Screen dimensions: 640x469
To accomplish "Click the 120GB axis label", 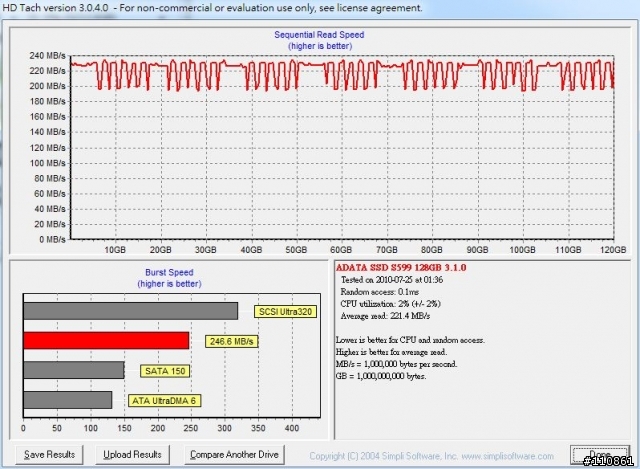I will (x=613, y=250).
